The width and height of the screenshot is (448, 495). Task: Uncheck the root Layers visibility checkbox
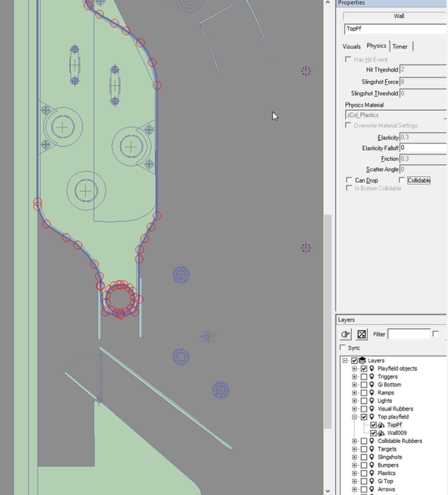[x=354, y=360]
